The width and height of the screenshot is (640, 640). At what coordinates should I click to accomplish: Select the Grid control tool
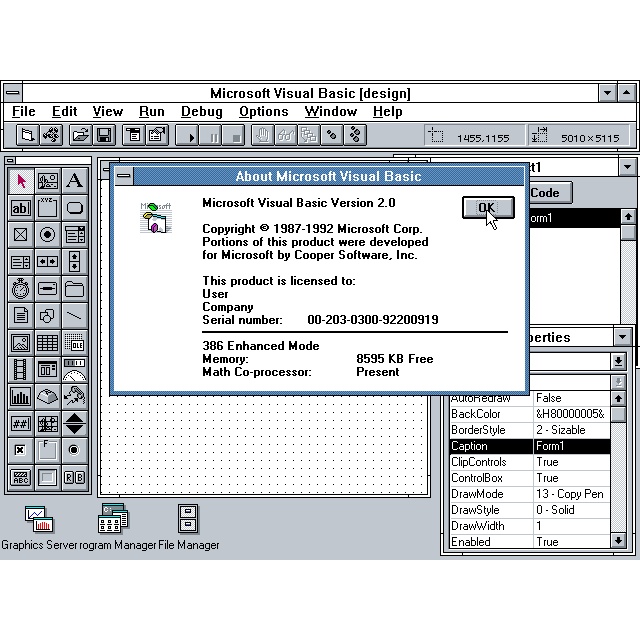48,342
